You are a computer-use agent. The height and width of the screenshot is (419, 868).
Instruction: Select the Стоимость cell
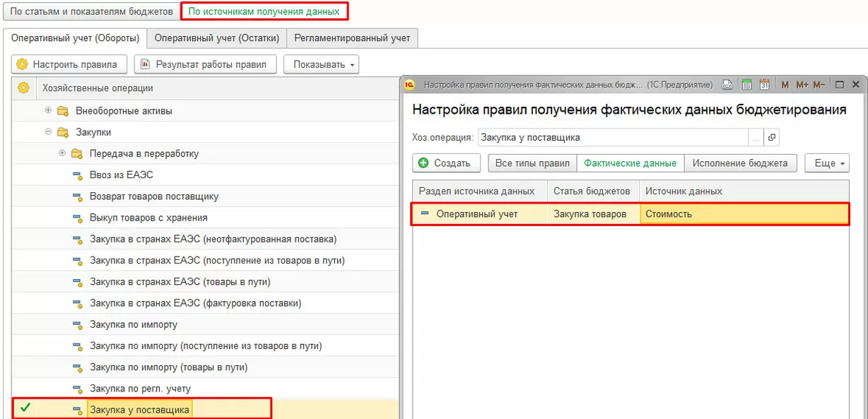744,213
